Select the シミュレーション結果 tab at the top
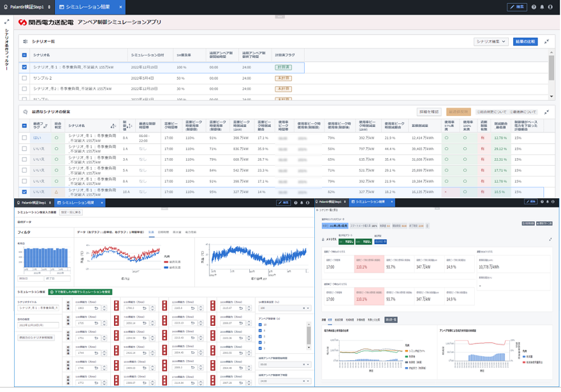Screen dimensions: 561x392 coord(89,7)
